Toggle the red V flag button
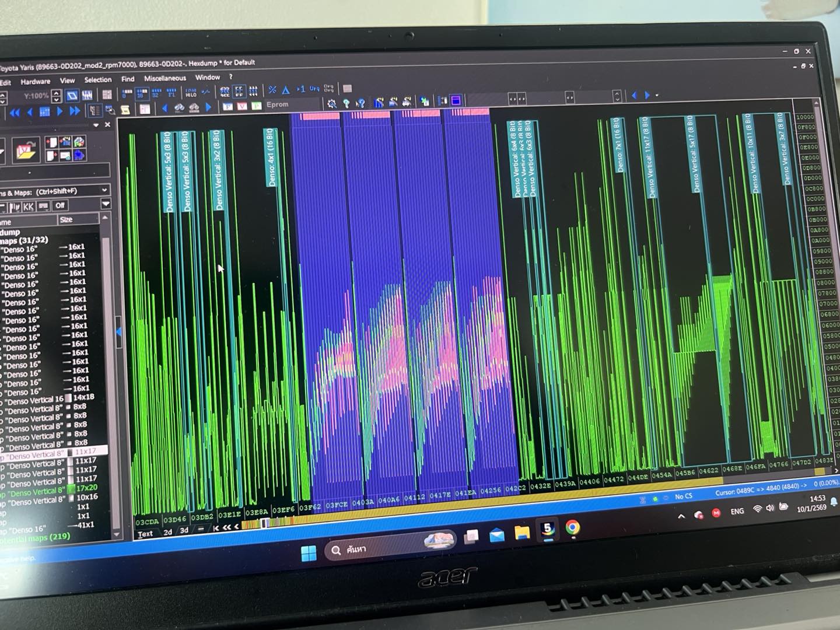The height and width of the screenshot is (630, 840). (x=242, y=107)
